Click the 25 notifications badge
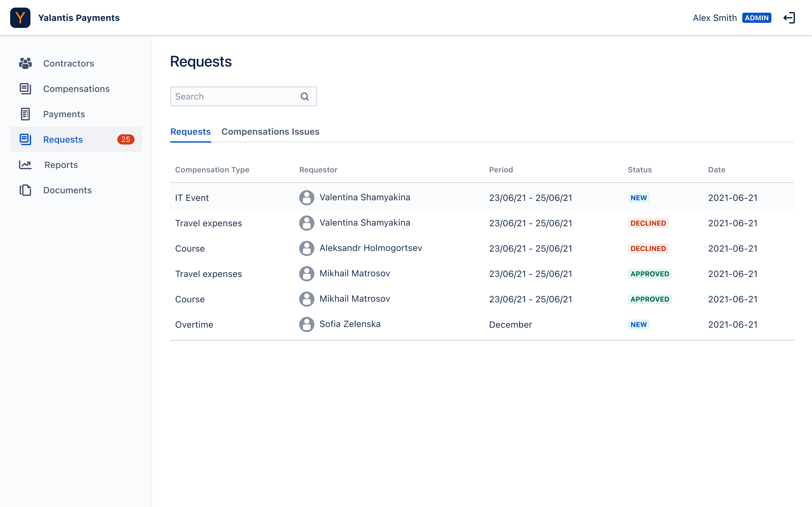 pos(126,139)
